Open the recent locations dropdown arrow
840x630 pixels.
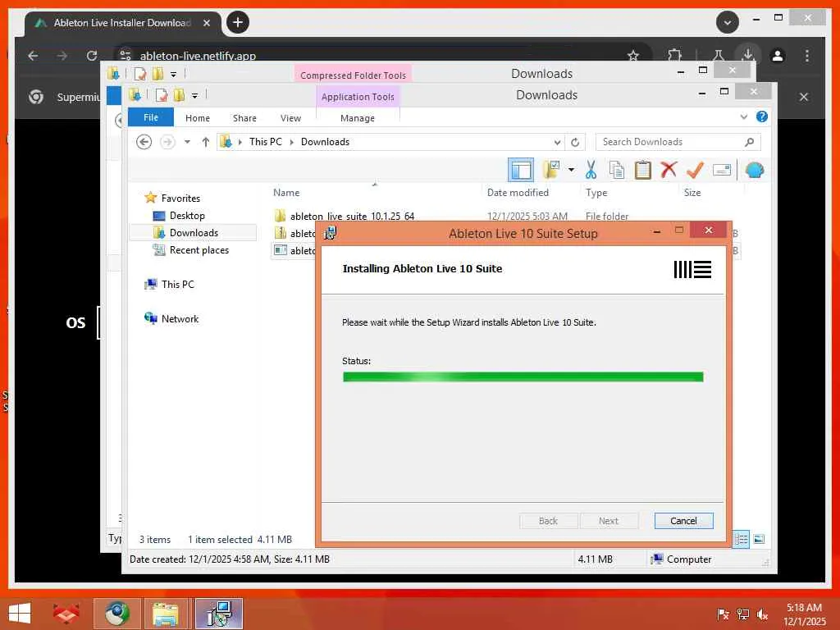pos(187,142)
